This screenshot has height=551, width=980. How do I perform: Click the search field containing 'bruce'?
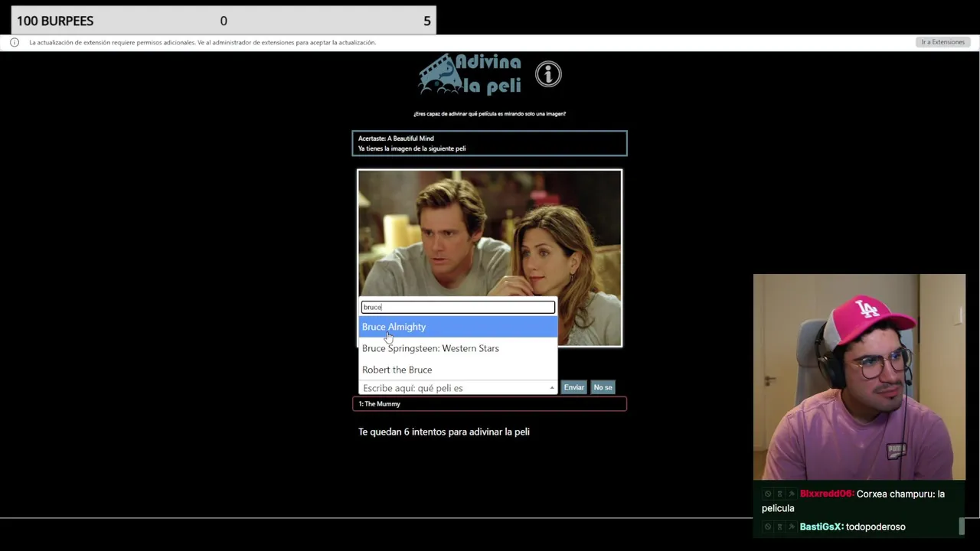point(458,307)
